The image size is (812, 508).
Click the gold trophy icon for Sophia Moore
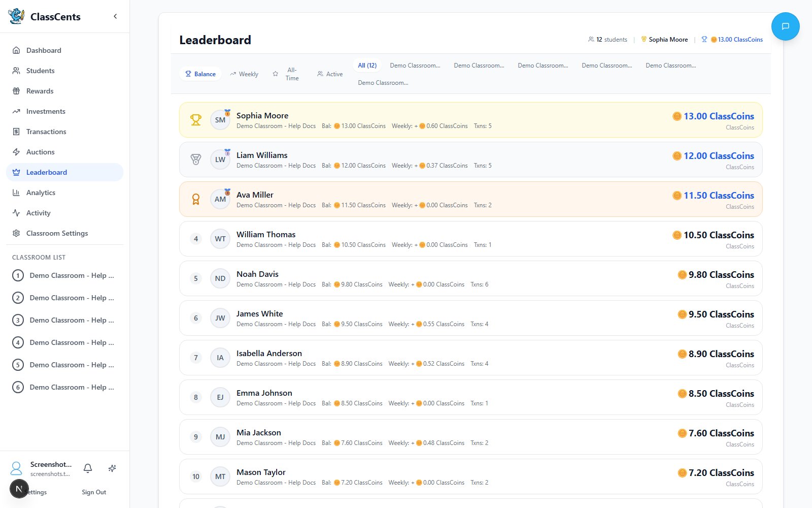196,120
